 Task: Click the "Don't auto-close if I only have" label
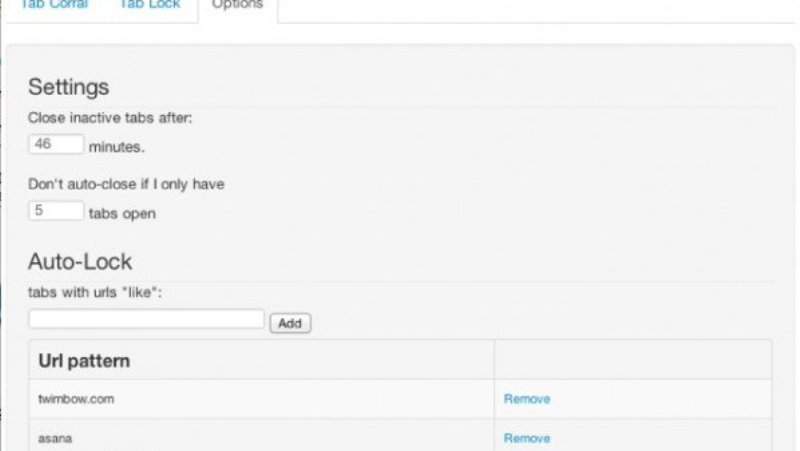pos(126,183)
